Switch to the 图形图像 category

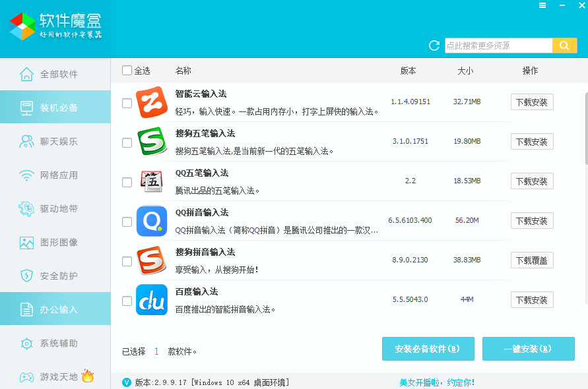coord(55,243)
